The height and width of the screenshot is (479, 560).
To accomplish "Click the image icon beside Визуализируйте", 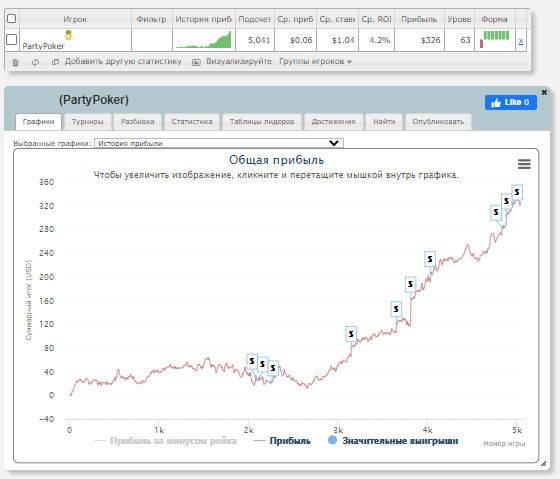I will [x=196, y=62].
